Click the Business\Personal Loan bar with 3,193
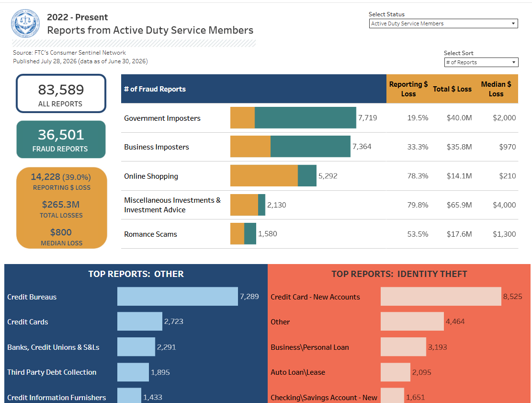Screen dimensions: 532x403 pos(403,346)
